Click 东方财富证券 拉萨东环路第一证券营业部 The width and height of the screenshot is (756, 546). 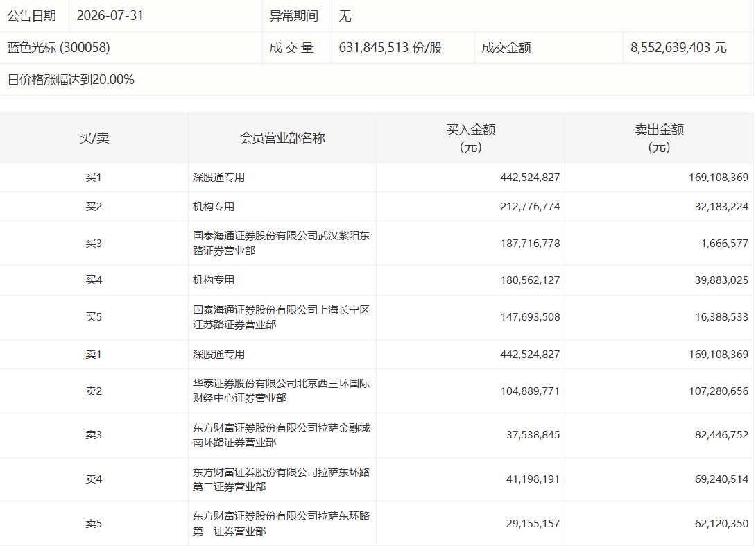point(281,523)
